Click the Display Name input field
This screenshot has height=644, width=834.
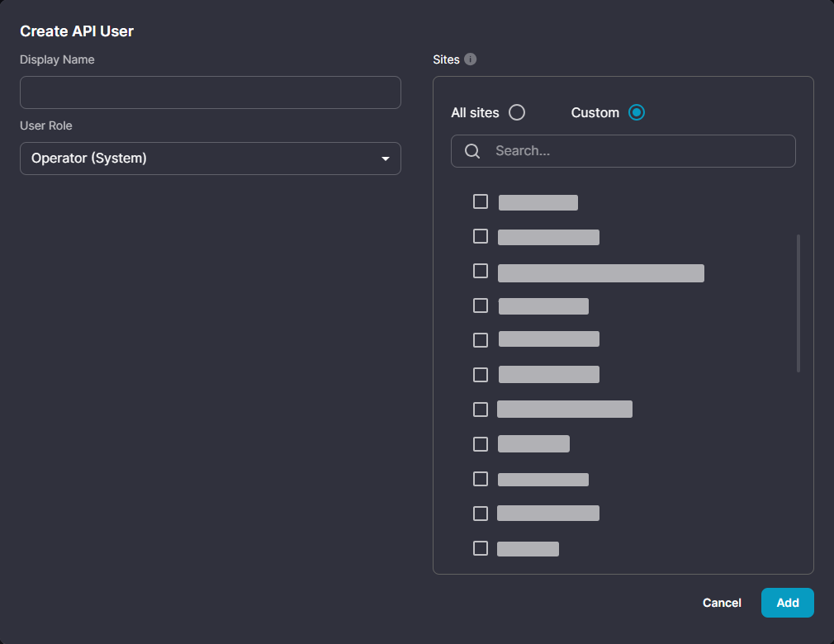[210, 92]
